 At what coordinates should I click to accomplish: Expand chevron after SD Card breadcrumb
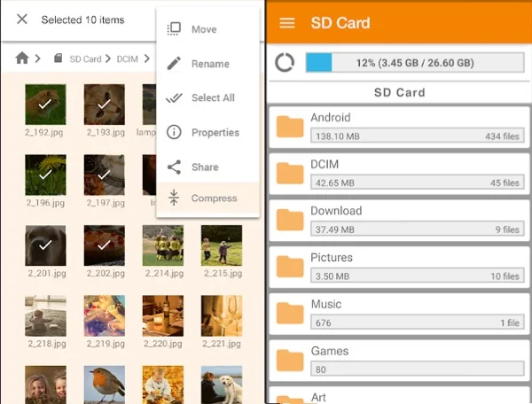(x=108, y=58)
